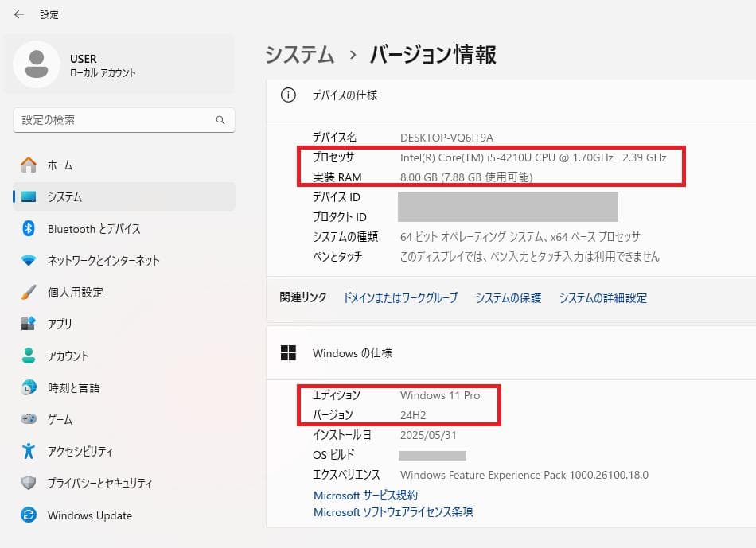Click the network Wi-Fi icon

[29, 260]
